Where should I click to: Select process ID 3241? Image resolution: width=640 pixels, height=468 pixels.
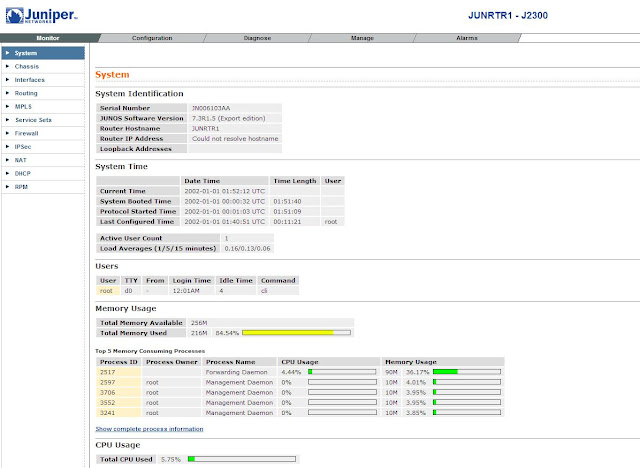119,413
